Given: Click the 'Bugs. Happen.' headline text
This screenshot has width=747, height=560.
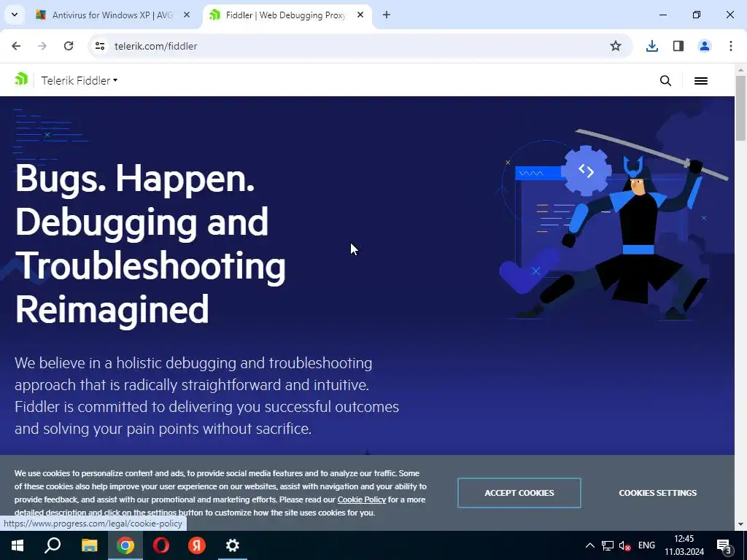Looking at the screenshot, I should point(135,179).
